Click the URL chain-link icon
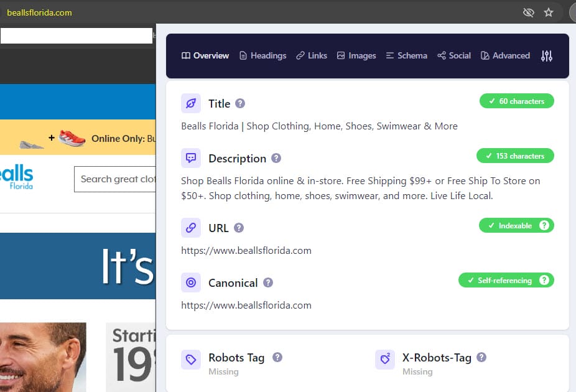The width and height of the screenshot is (576, 392). pyautogui.click(x=191, y=228)
